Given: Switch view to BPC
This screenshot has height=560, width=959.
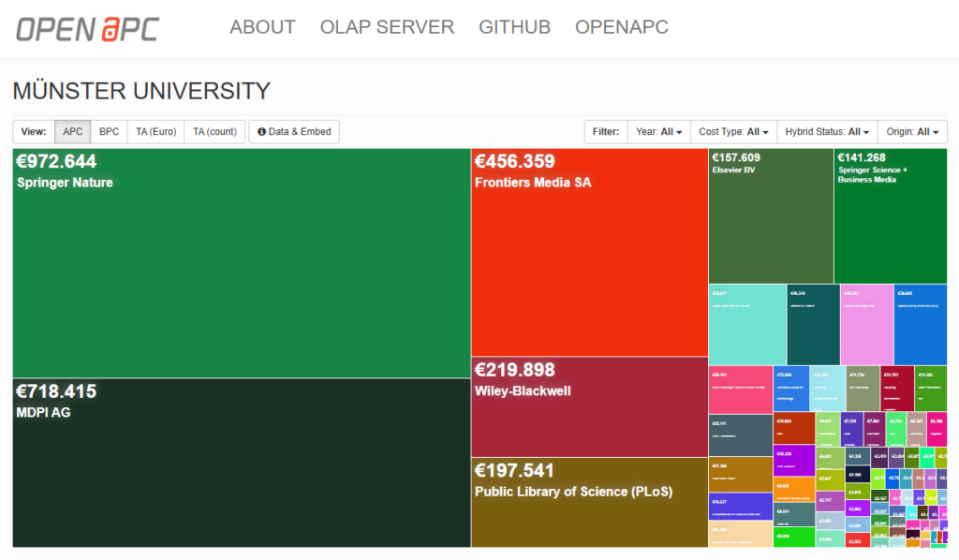Looking at the screenshot, I should 109,131.
